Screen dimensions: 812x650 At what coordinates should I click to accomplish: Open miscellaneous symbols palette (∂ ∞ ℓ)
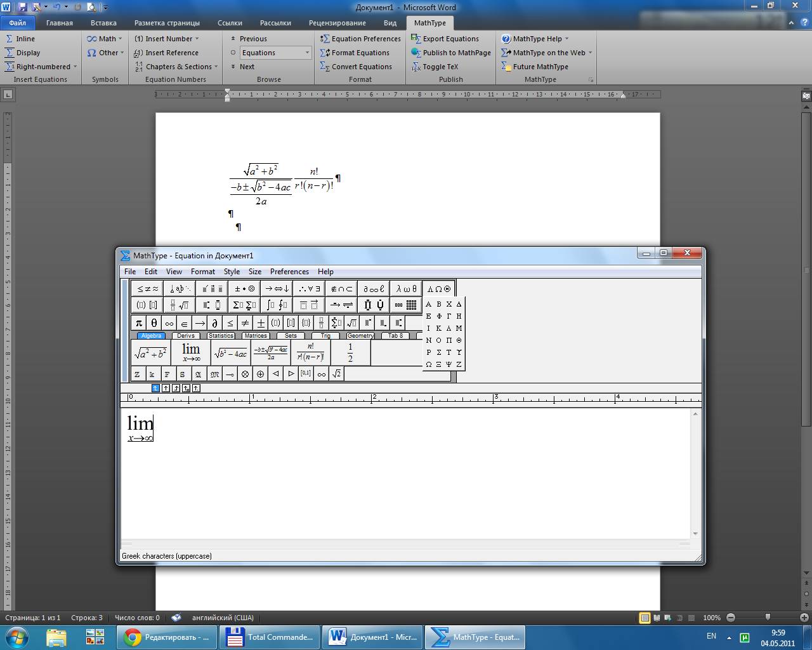coord(374,289)
